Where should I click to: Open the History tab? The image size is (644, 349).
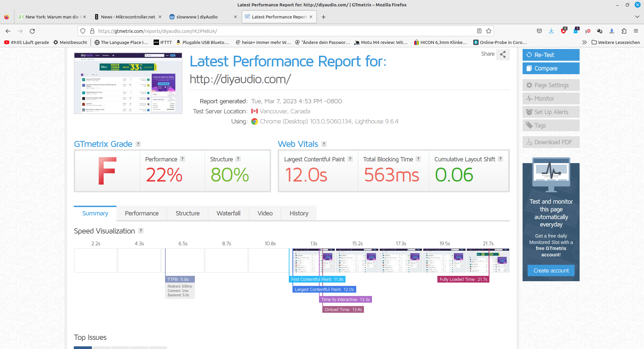click(x=299, y=213)
